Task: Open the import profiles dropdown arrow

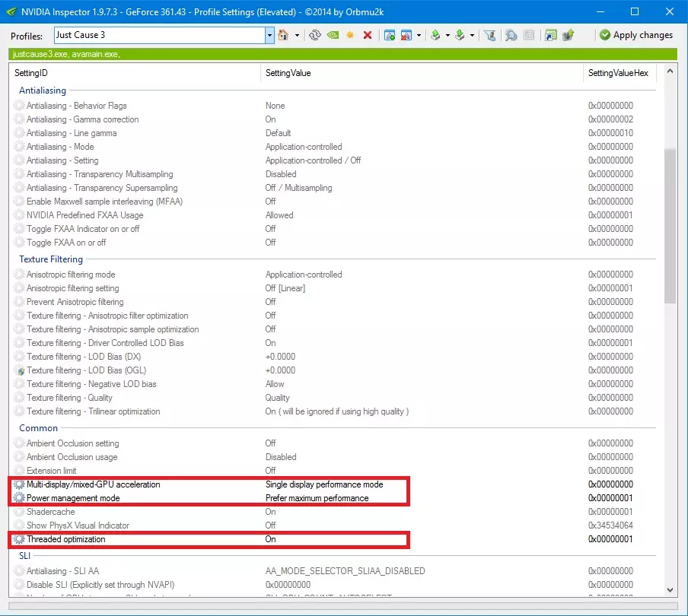Action: click(x=472, y=35)
